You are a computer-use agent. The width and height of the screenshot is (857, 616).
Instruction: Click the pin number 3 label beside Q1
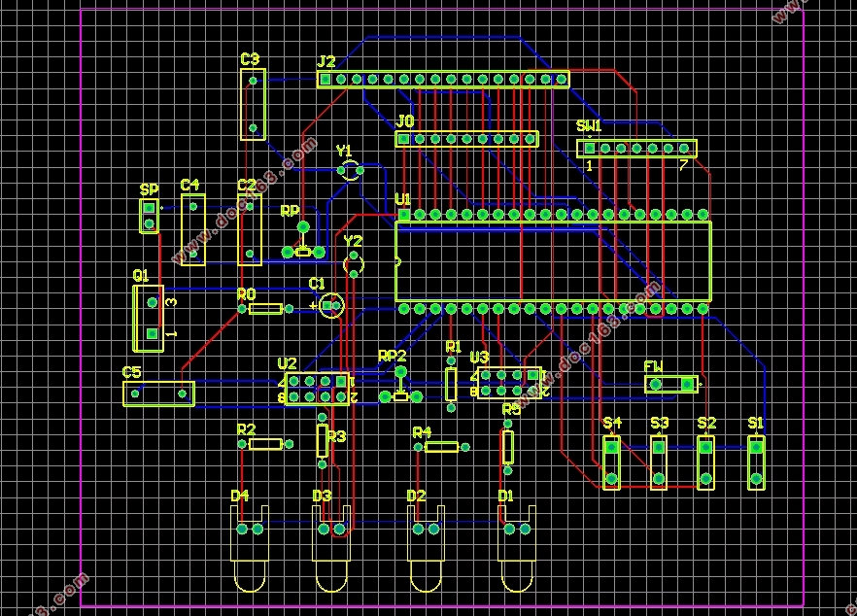[171, 302]
